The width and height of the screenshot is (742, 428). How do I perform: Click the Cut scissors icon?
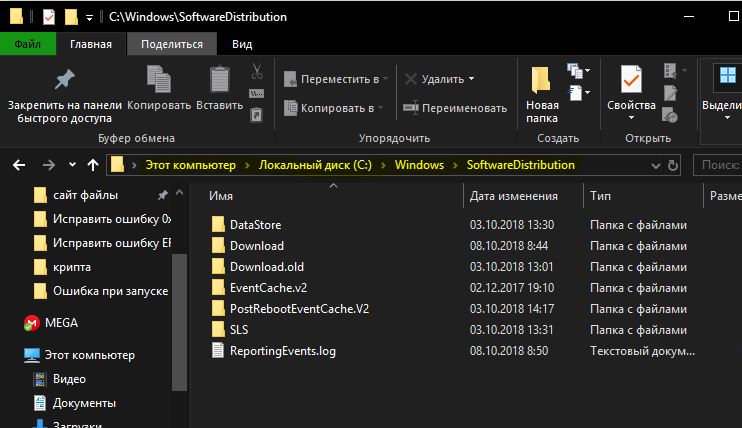(x=256, y=71)
